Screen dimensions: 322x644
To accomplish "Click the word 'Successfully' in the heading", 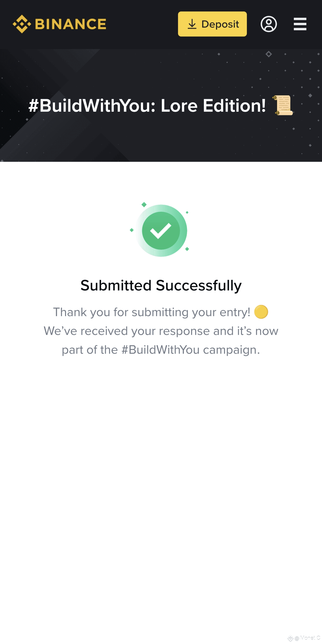I will point(199,285).
